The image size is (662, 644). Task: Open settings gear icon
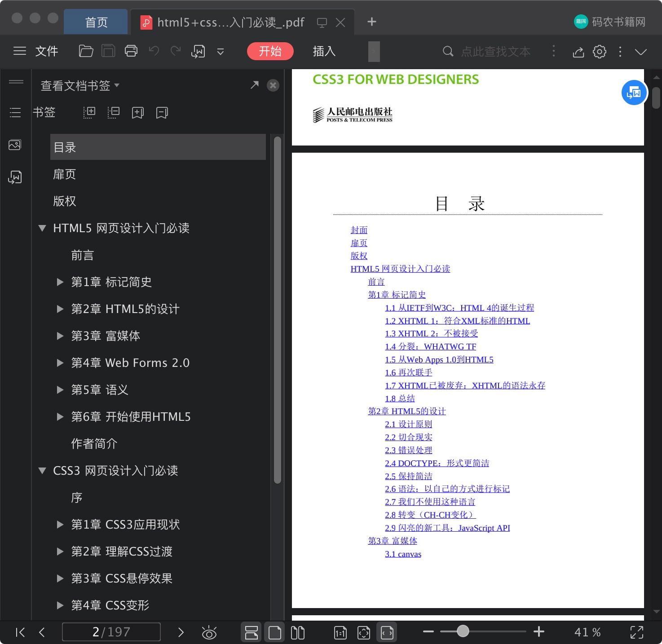tap(600, 52)
